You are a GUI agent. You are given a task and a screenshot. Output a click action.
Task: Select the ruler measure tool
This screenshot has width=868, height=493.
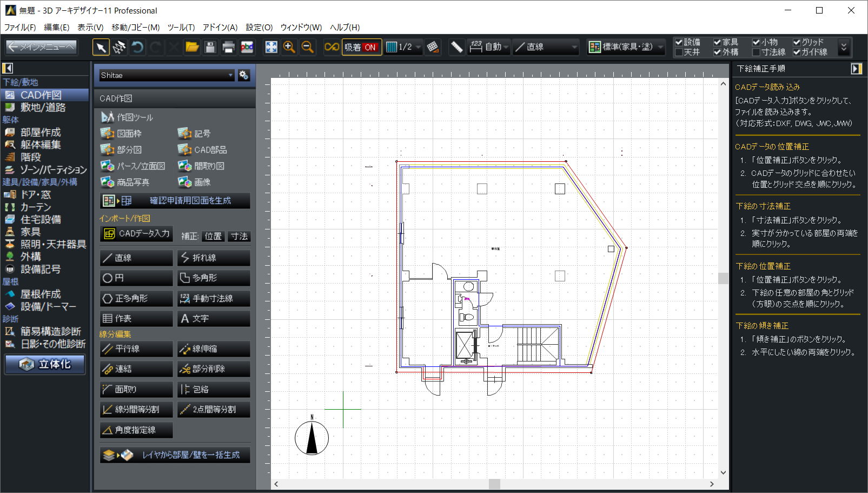click(456, 47)
